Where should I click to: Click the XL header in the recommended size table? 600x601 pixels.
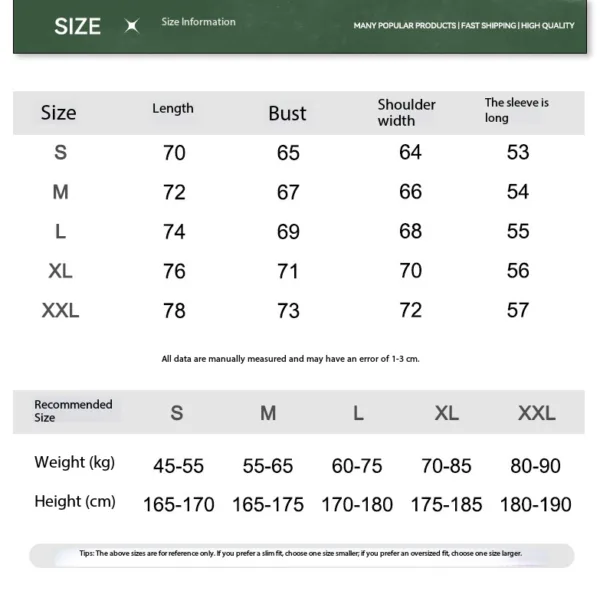pos(446,413)
